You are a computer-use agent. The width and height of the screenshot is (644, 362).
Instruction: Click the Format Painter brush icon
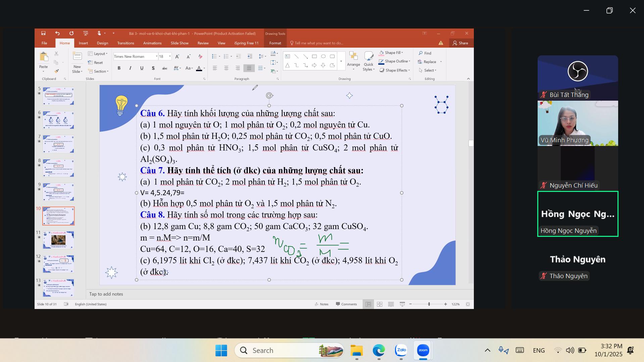coord(56,71)
